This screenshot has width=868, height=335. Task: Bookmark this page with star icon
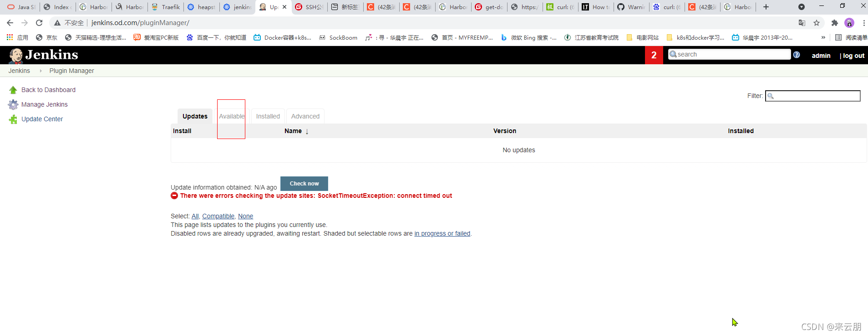817,23
